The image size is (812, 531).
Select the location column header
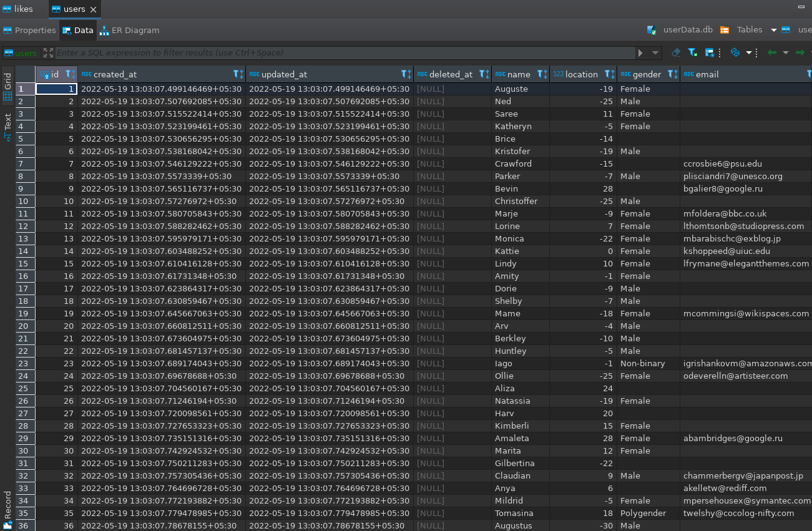[583, 74]
